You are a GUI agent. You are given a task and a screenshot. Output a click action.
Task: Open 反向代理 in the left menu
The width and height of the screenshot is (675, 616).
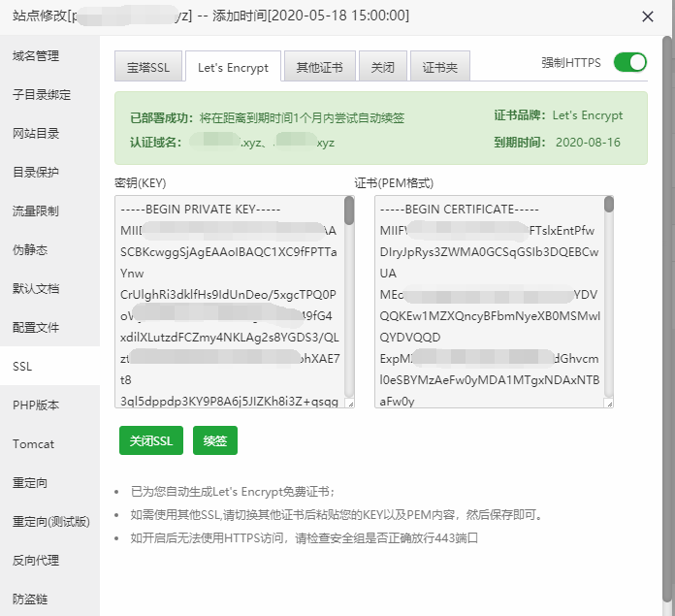36,561
